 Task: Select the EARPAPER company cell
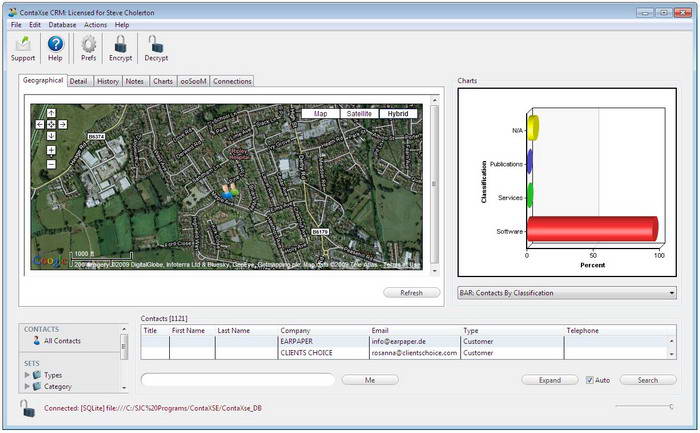point(324,341)
